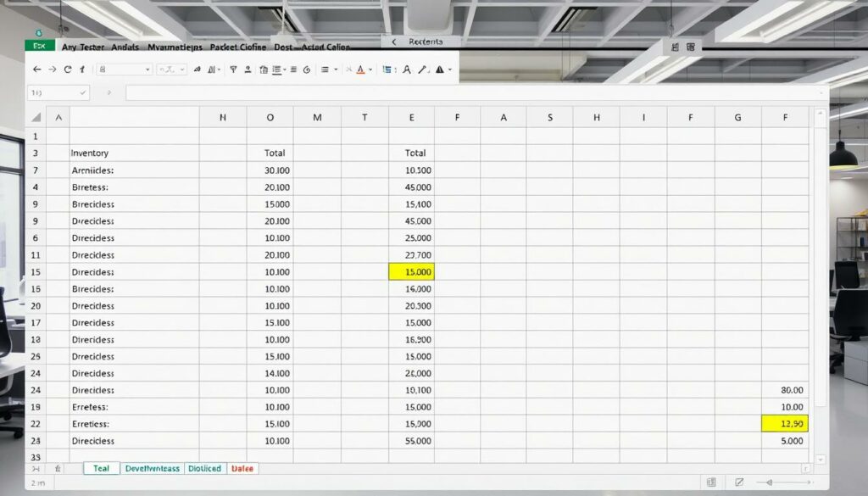Select the Inventory cell

coord(135,153)
